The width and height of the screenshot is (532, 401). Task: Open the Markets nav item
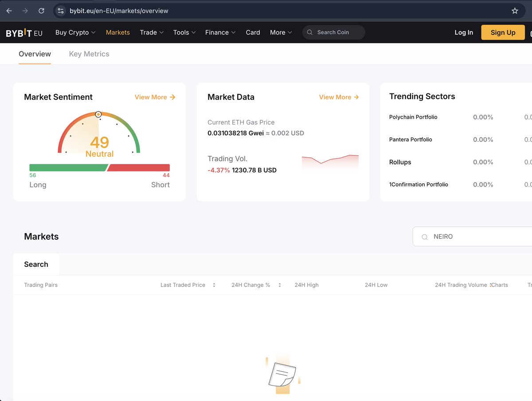point(118,32)
